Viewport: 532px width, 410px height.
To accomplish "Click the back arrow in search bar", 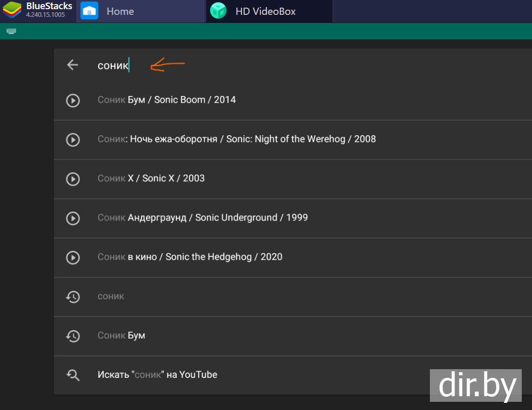I will click(72, 65).
